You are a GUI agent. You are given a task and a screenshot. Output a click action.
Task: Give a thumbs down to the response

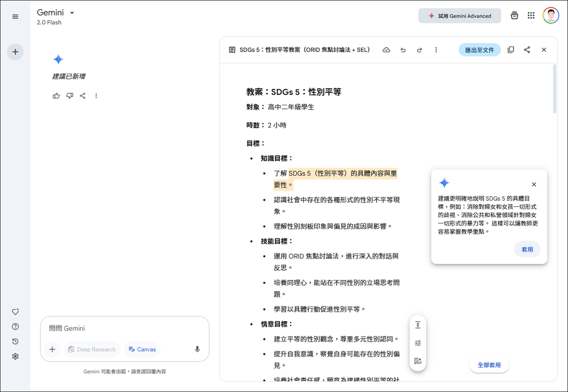pos(69,95)
